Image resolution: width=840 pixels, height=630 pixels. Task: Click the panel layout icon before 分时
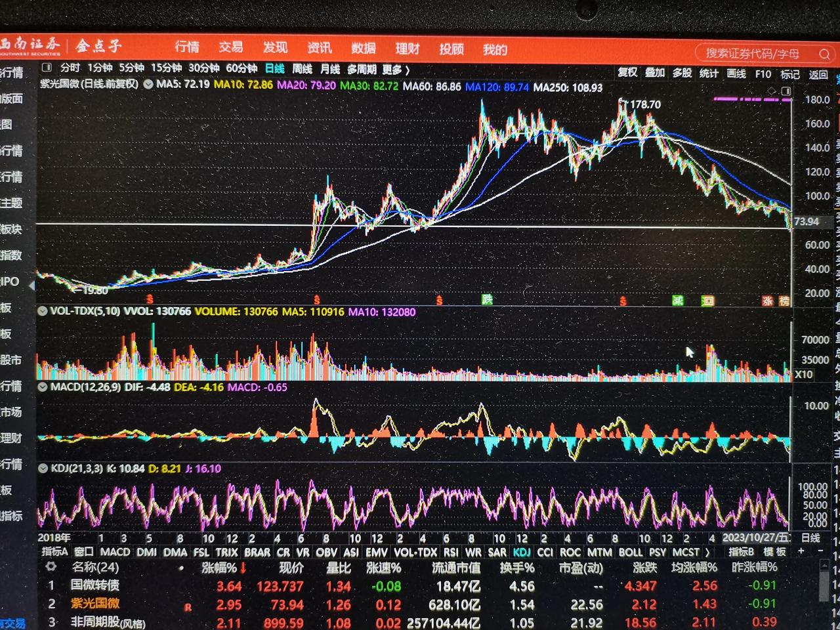[47, 68]
